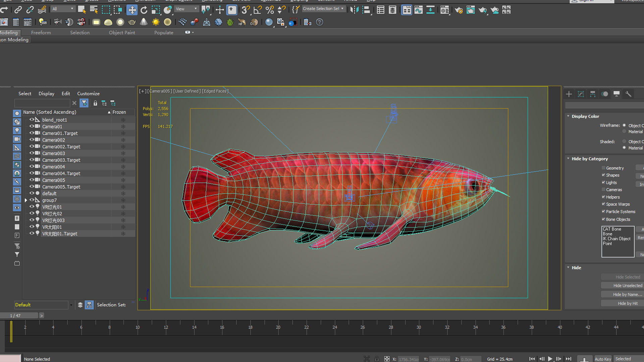Open the Curve Editor icon
Viewport: 644px width, 362px height.
pyautogui.click(x=419, y=10)
